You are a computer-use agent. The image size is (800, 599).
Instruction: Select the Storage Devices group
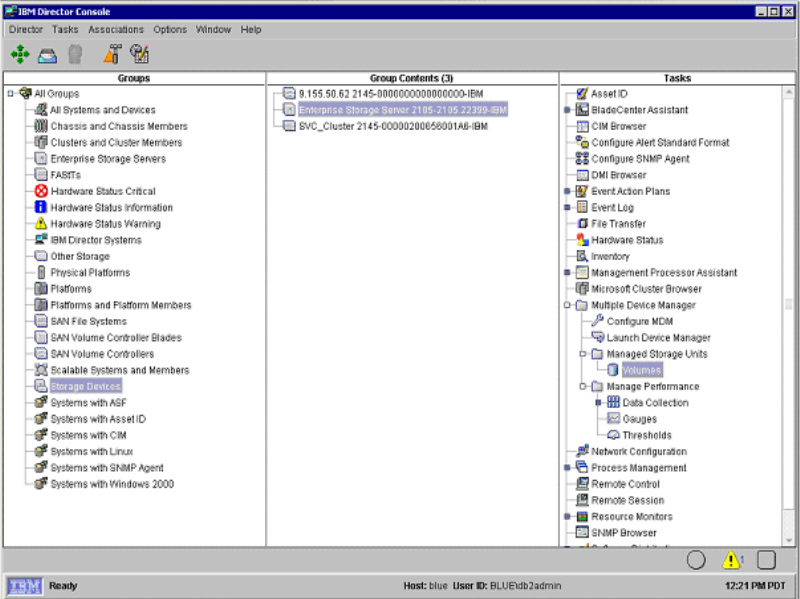[x=86, y=386]
